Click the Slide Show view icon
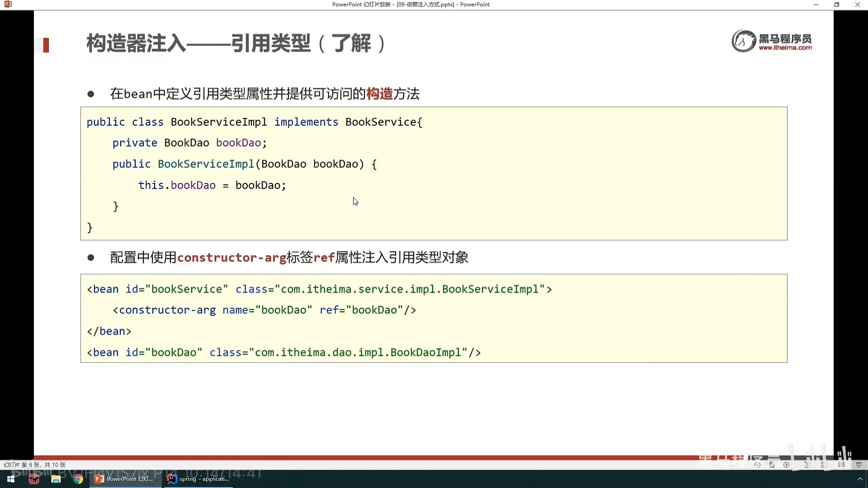868x488 pixels. tap(859, 465)
